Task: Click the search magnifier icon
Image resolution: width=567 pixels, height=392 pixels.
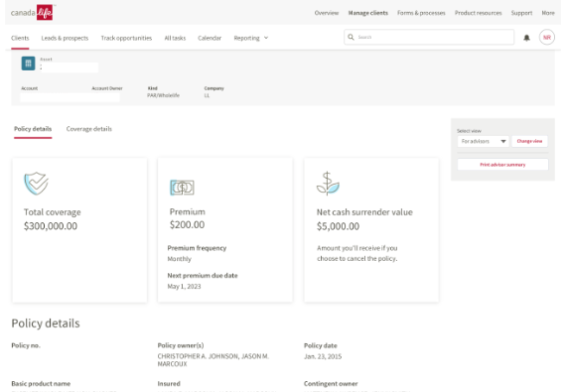Action: 351,37
